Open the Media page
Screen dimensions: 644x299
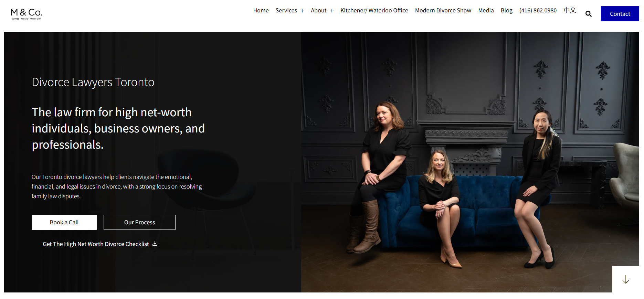[486, 10]
